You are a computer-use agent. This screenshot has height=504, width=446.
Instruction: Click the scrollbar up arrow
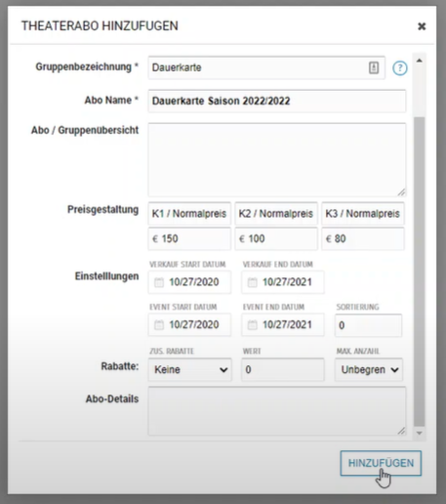coord(420,61)
